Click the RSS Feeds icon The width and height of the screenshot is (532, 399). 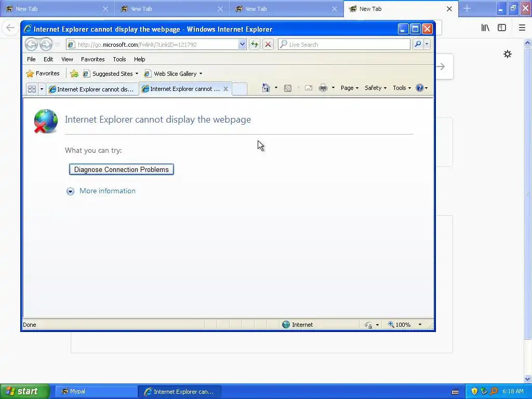[x=288, y=88]
